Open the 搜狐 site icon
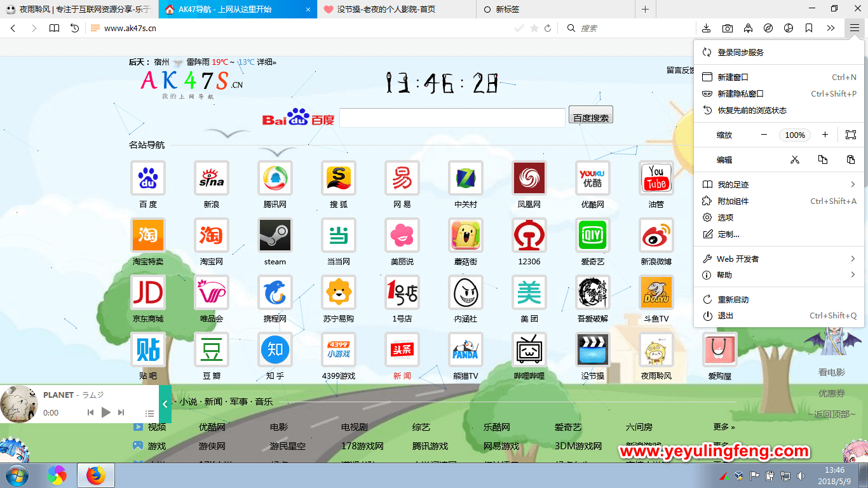The height and width of the screenshot is (488, 868). (339, 178)
